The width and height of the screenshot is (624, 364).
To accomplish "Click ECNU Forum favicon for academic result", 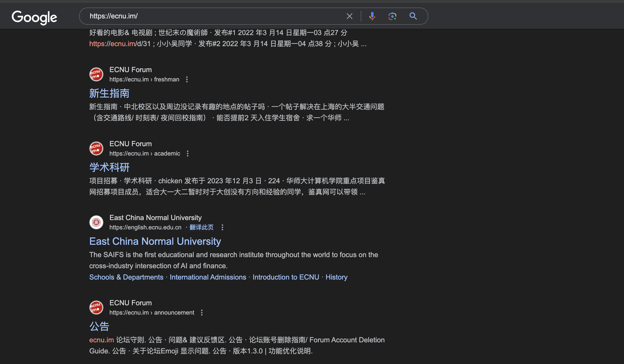I will click(x=96, y=148).
